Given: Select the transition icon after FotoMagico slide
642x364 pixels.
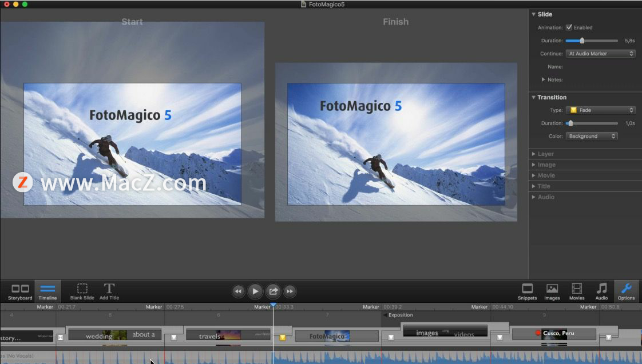Looking at the screenshot, I should [391, 337].
